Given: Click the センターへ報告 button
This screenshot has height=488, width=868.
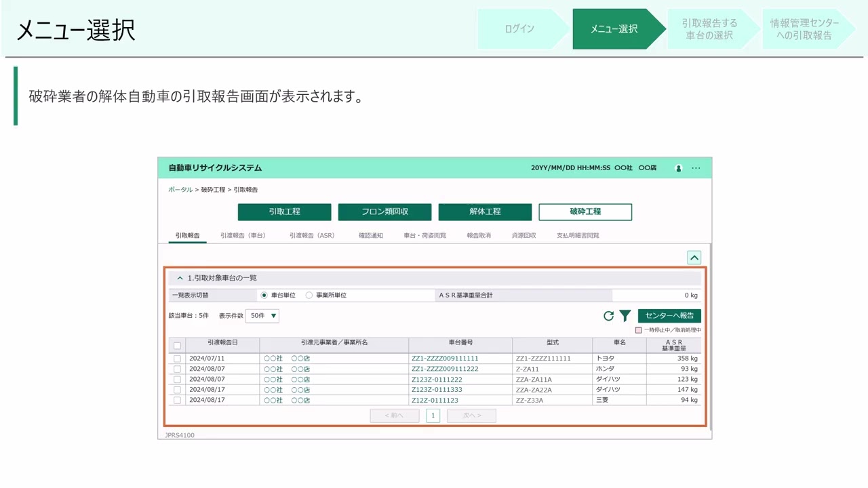Looking at the screenshot, I should click(669, 316).
